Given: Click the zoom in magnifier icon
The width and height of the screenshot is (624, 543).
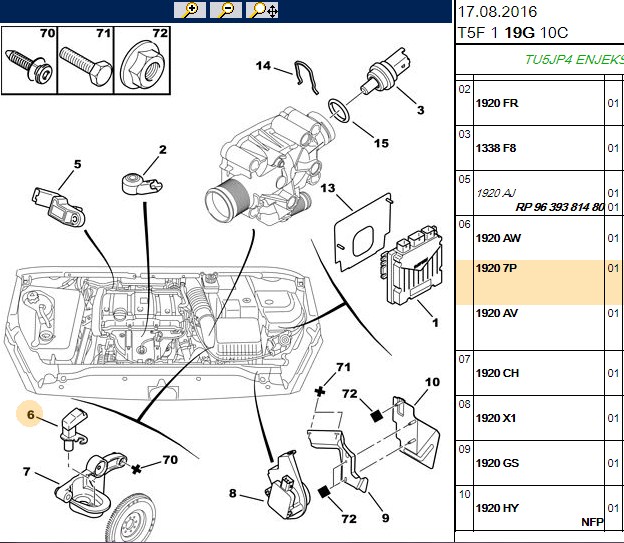Looking at the screenshot, I should [190, 10].
